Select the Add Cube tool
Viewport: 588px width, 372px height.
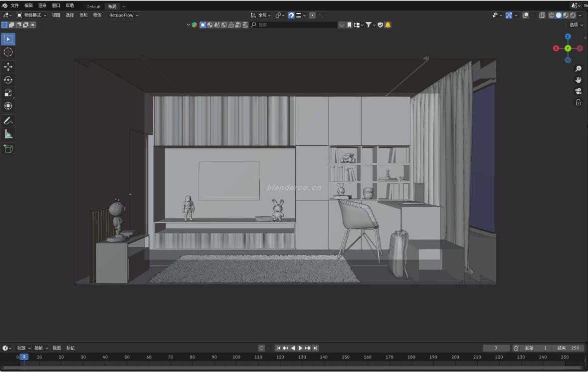8,149
